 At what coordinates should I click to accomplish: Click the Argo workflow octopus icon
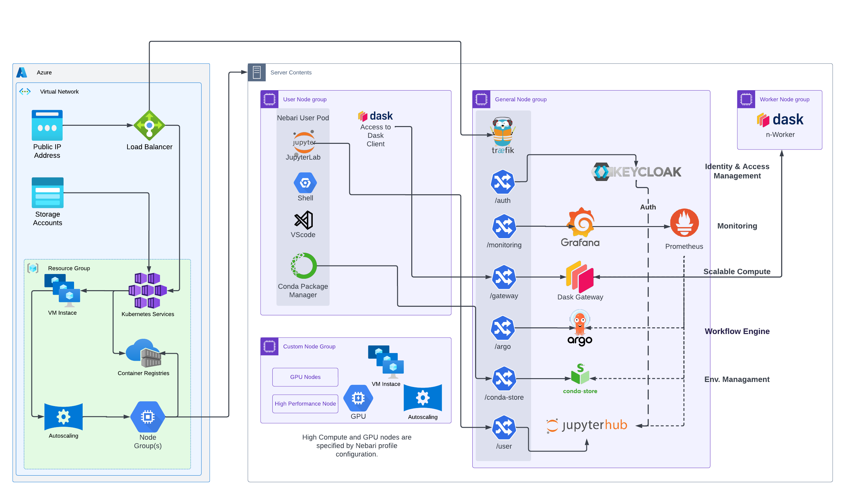(579, 321)
